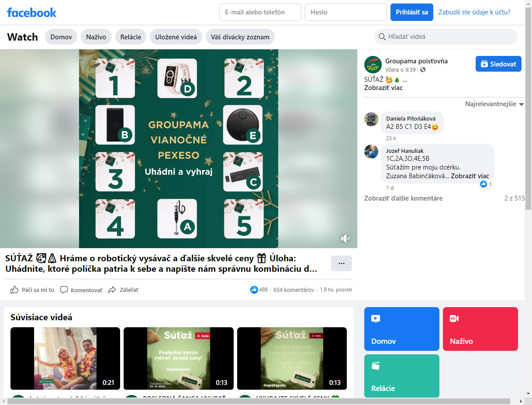Click Zabudli ste údaje k účtu? link
Image resolution: width=532 pixels, height=405 pixels.
(x=474, y=12)
